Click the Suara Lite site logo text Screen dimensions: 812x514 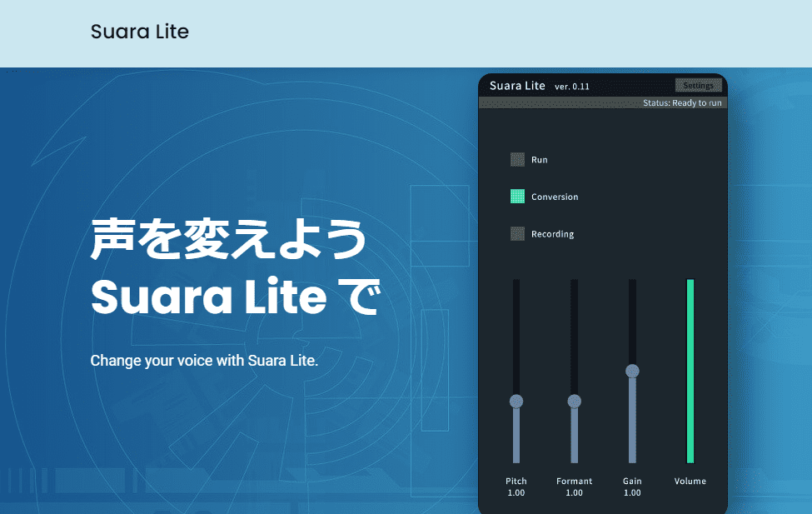tap(140, 32)
